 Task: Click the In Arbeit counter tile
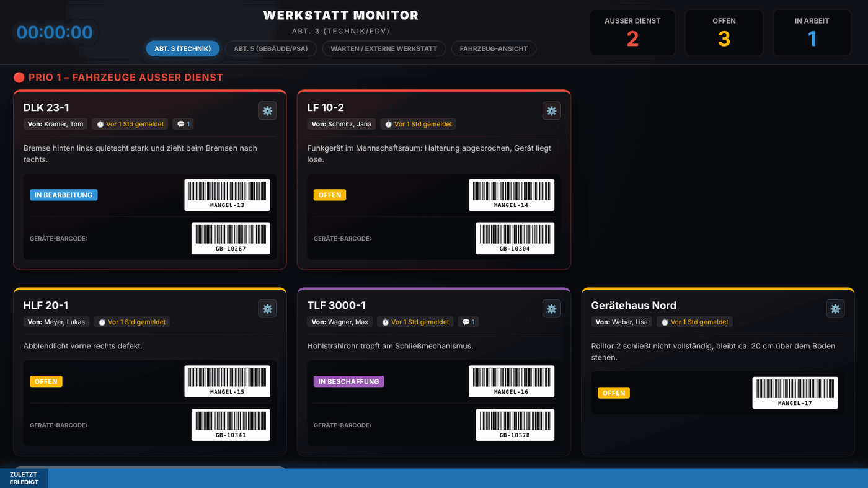tap(812, 33)
